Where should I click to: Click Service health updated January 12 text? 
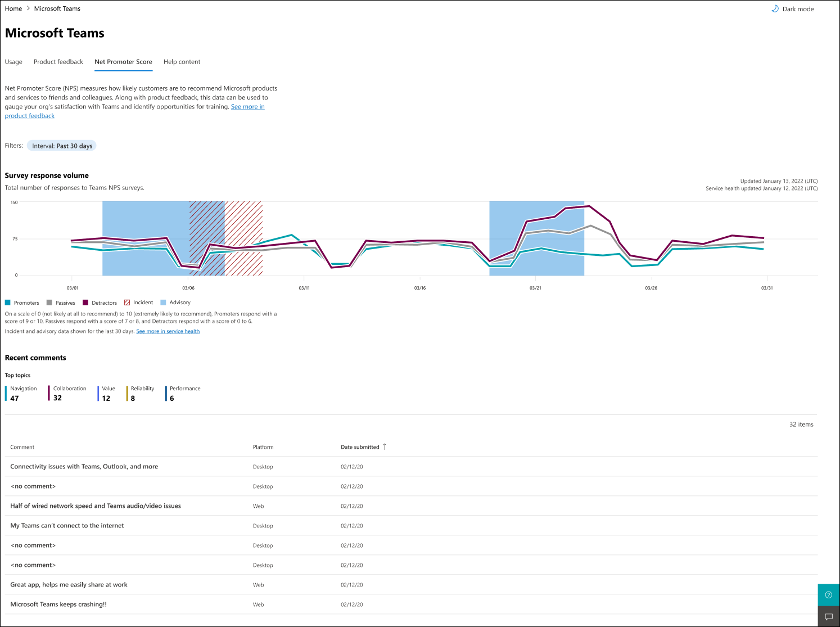pos(762,188)
